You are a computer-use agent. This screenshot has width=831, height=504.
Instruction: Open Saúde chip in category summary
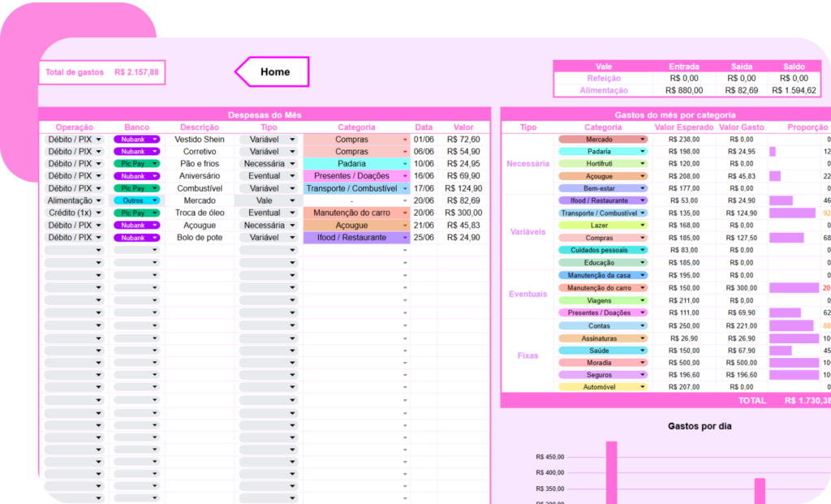[603, 351]
